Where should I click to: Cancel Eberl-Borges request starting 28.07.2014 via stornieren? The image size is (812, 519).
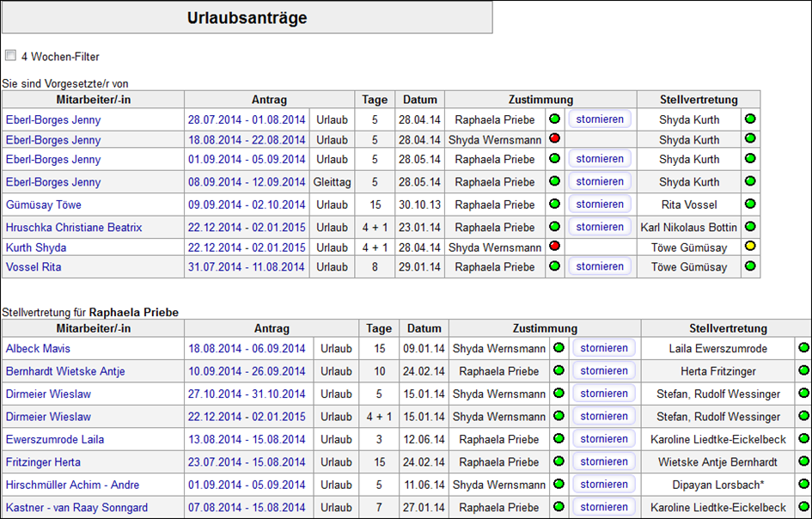[x=600, y=119]
